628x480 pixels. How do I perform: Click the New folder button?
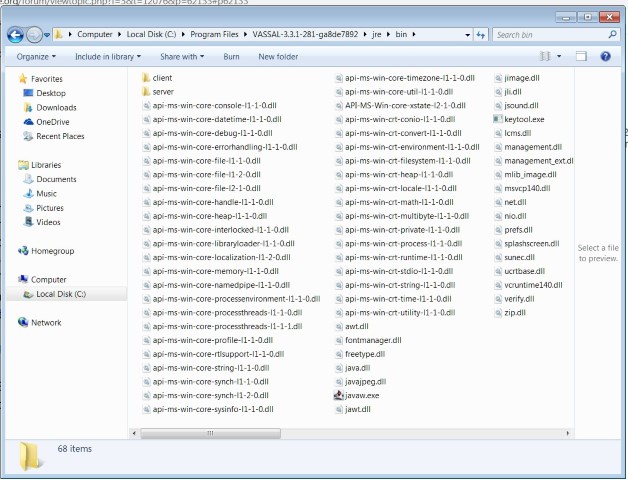pyautogui.click(x=278, y=57)
